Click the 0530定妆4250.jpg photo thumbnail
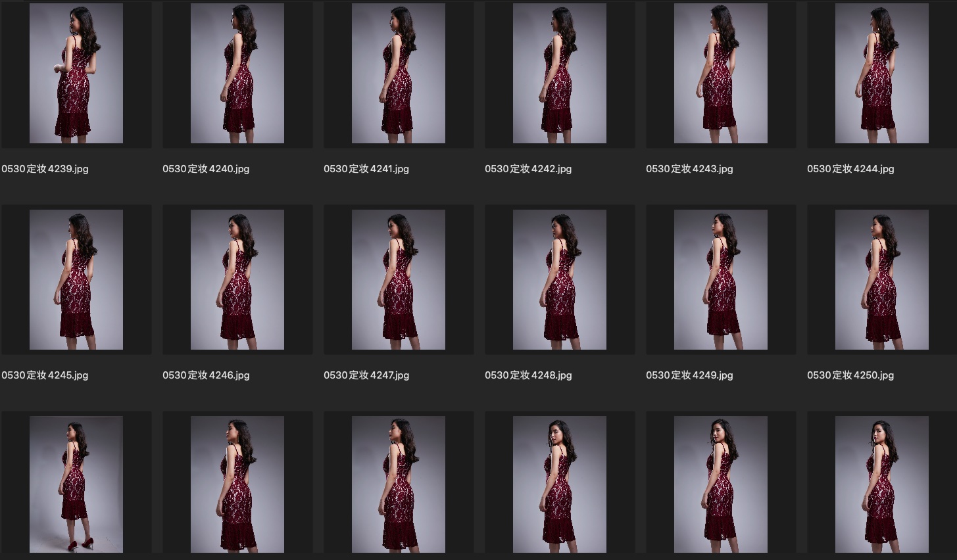Screen dimensions: 957x560 [882, 279]
